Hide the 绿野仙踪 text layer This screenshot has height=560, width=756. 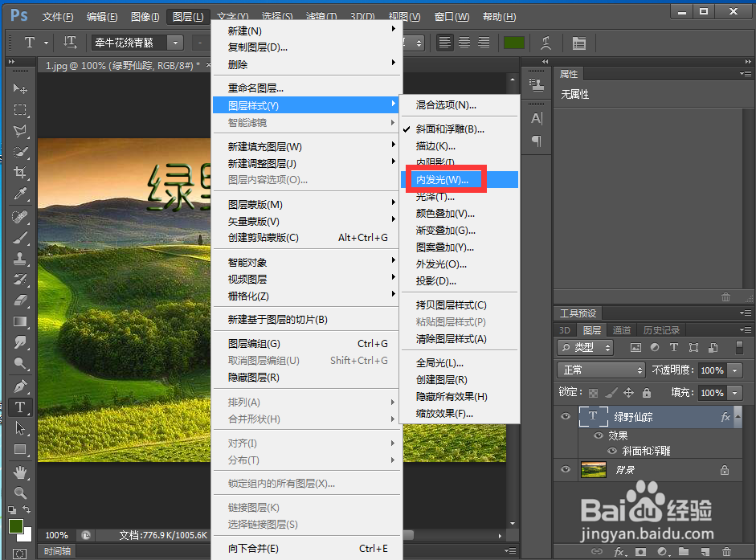pos(566,416)
